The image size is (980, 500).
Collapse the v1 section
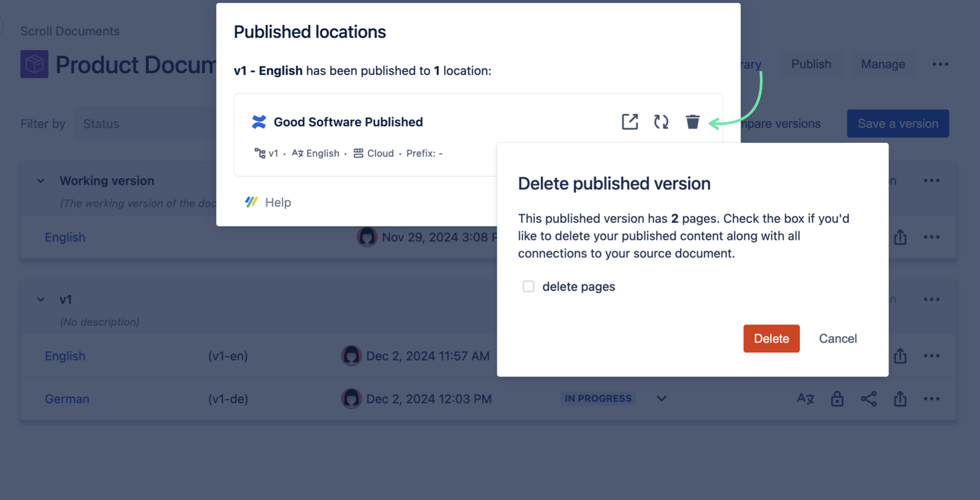pos(40,299)
